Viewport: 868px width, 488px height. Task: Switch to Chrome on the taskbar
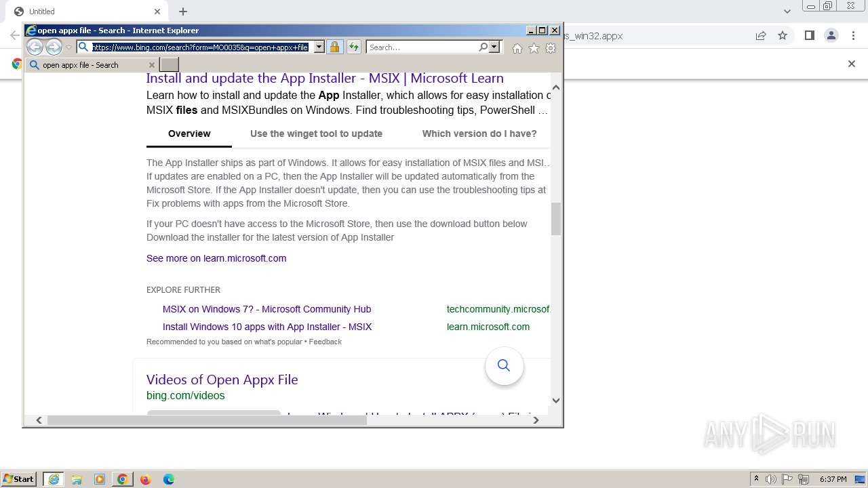point(123,479)
